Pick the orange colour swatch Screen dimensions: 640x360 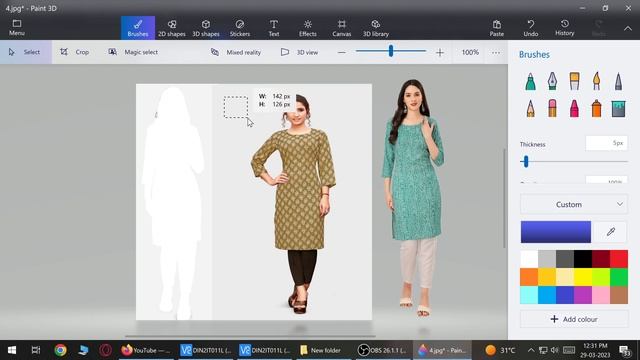point(529,277)
